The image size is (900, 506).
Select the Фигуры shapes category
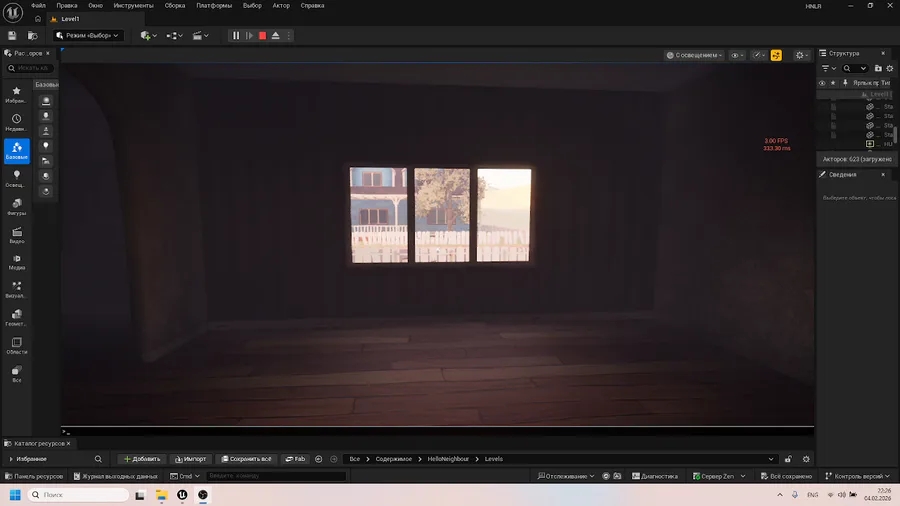pos(17,207)
